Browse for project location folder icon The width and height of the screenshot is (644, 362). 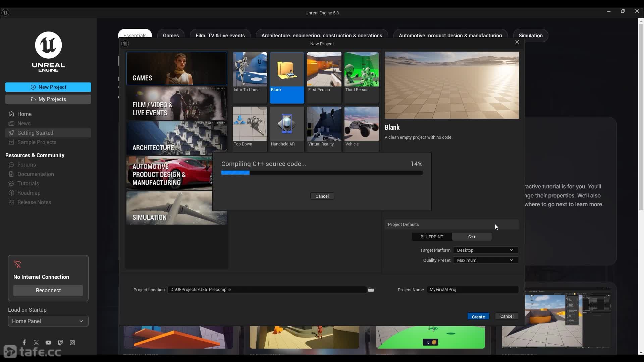(x=371, y=290)
